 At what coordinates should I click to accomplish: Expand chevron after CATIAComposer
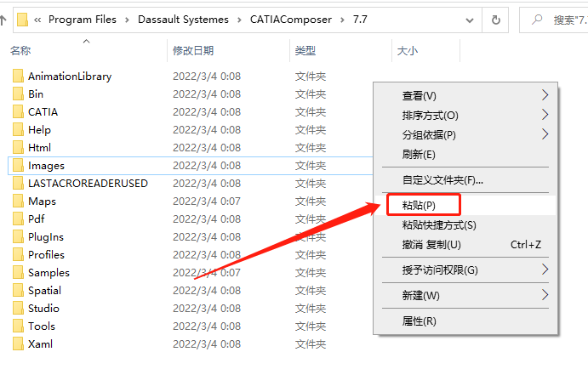click(x=342, y=20)
